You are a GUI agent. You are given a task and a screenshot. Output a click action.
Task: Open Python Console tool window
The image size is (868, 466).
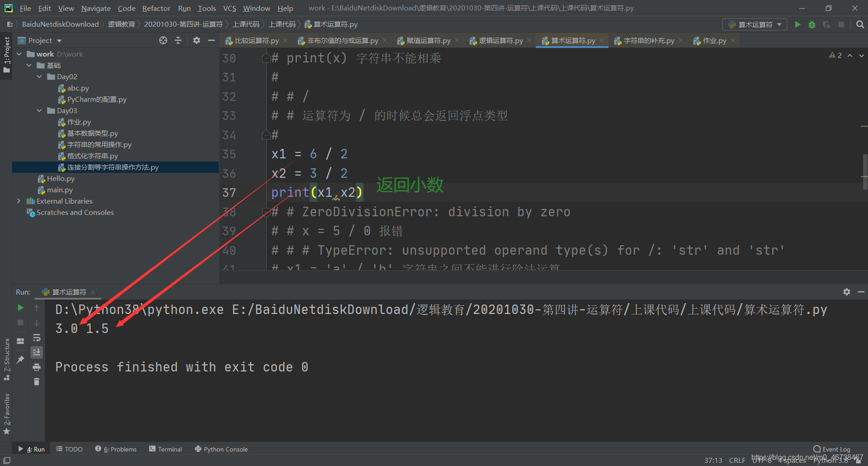point(221,449)
